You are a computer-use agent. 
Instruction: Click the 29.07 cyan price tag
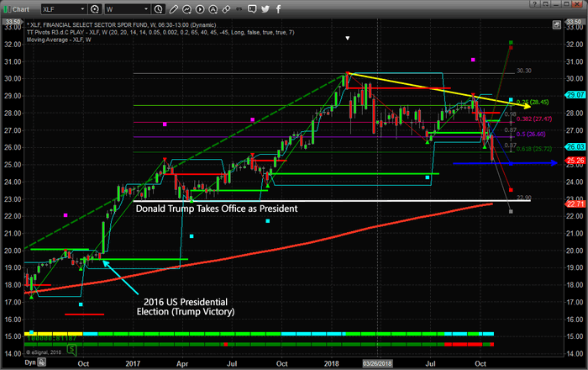tap(575, 95)
